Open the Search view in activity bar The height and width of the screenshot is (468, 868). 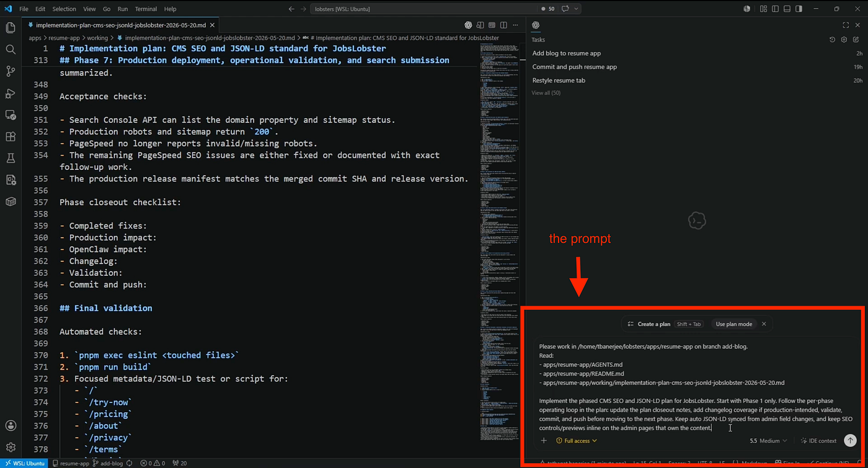11,50
